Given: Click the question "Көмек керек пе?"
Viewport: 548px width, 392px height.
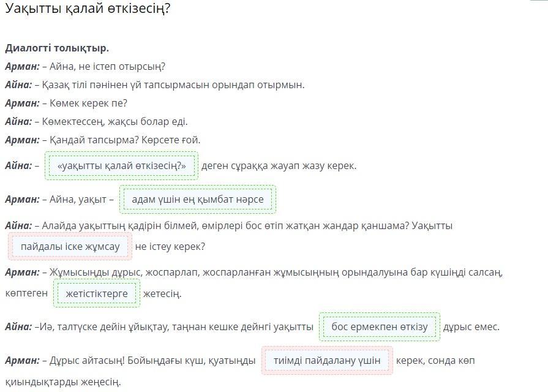Looking at the screenshot, I should (84, 103).
